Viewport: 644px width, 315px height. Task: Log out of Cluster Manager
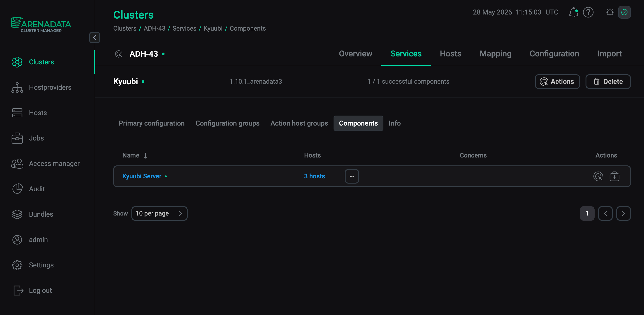coord(40,291)
